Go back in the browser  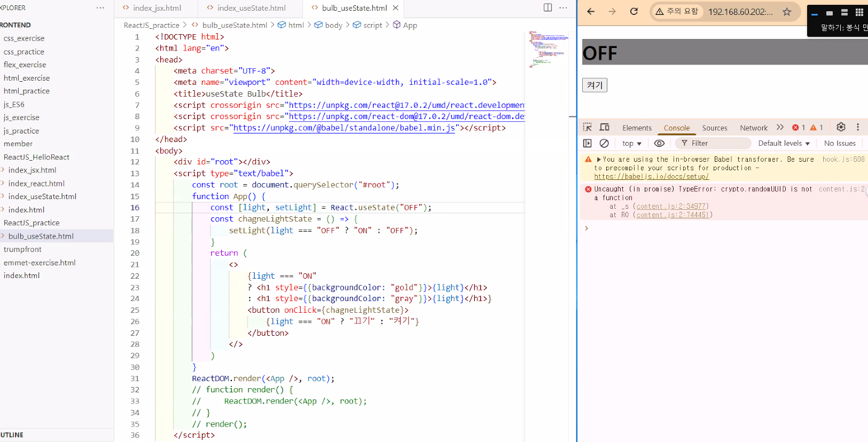click(590, 11)
